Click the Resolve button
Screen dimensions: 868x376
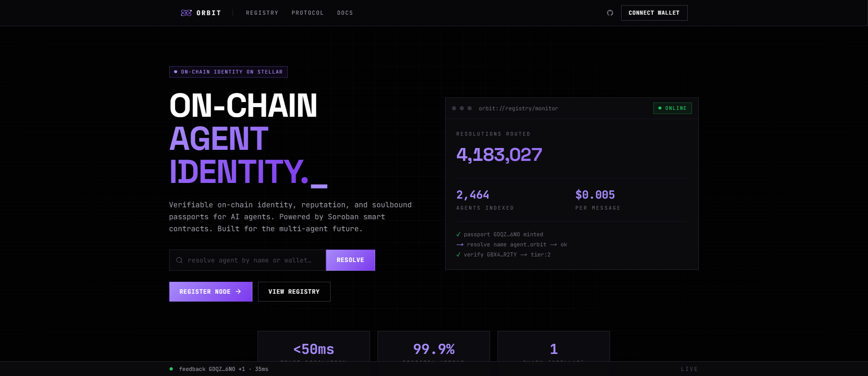point(350,260)
